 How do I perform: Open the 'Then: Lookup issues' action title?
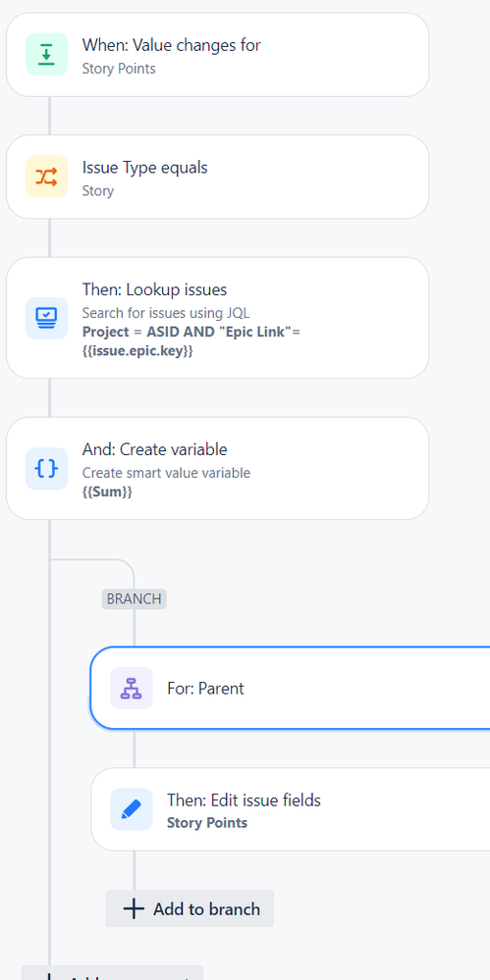click(x=154, y=289)
